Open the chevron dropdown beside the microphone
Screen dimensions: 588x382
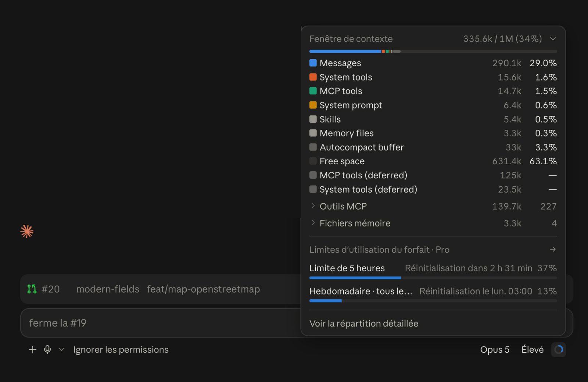tap(61, 350)
